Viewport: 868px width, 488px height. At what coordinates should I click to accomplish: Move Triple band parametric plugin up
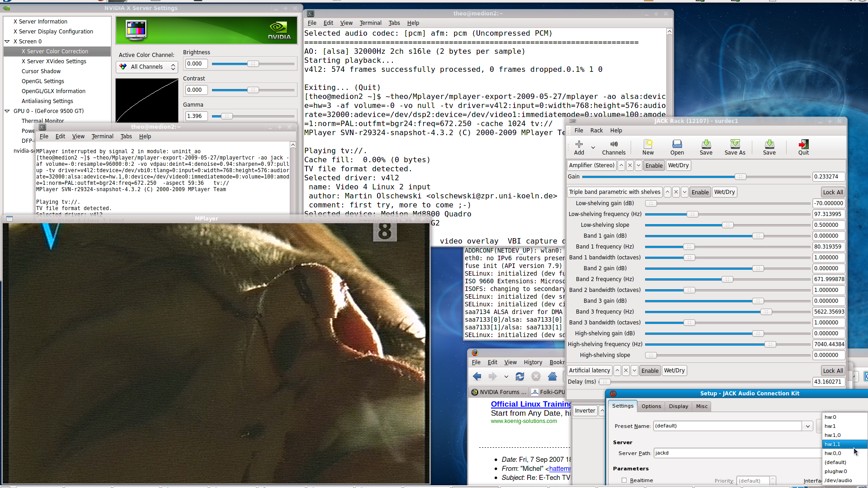667,192
